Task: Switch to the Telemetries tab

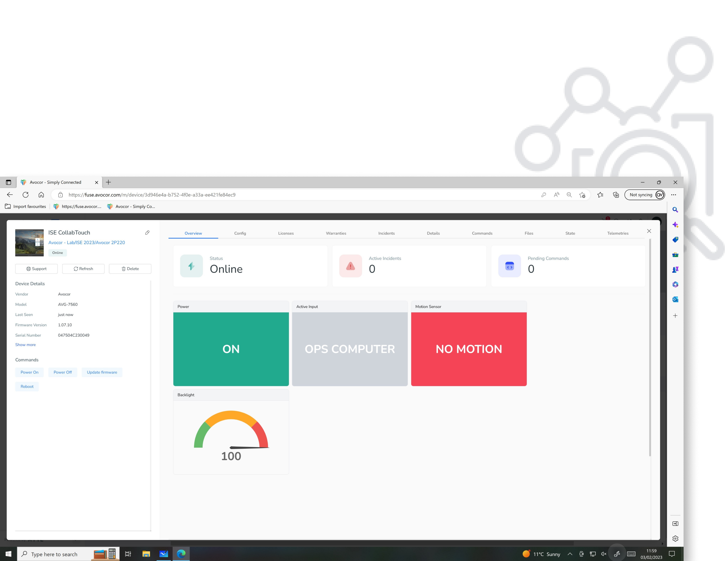Action: (x=618, y=233)
